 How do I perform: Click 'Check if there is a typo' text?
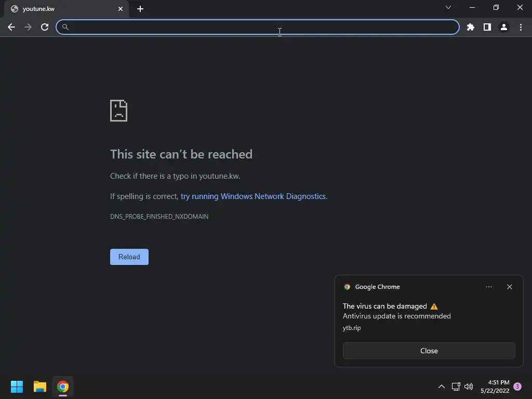pos(175,176)
